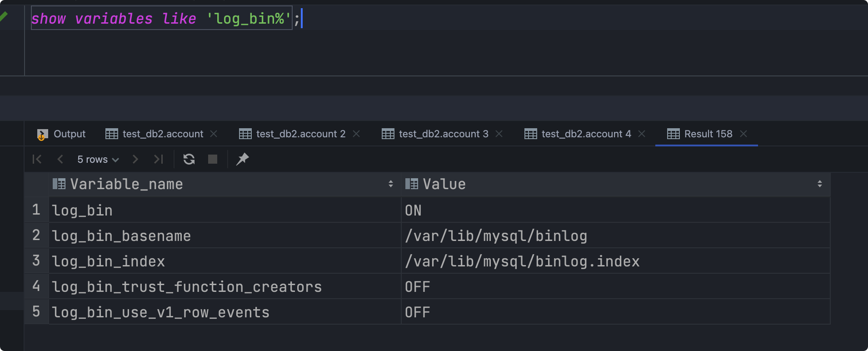Image resolution: width=868 pixels, height=351 pixels.
Task: Click the first page navigation icon
Action: click(37, 159)
